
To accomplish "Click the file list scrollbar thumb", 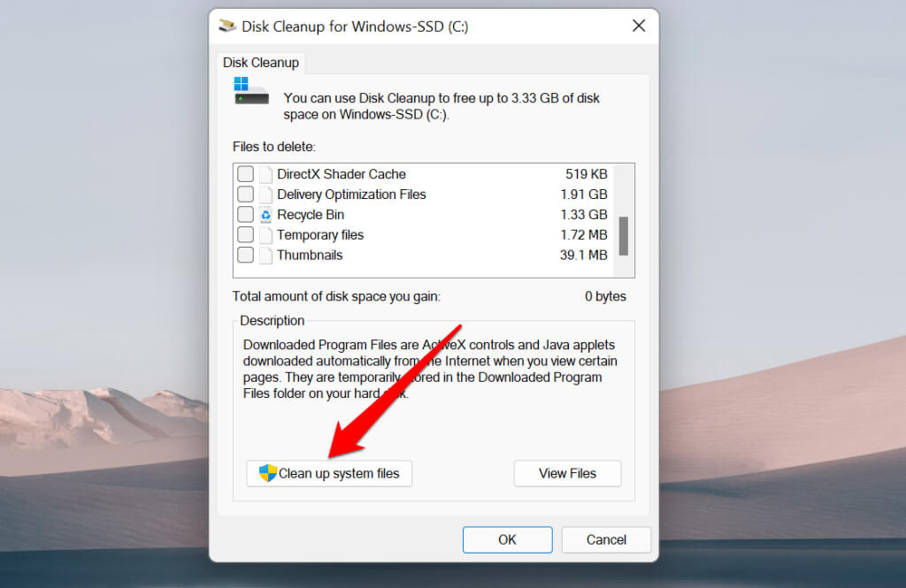I will point(624,236).
